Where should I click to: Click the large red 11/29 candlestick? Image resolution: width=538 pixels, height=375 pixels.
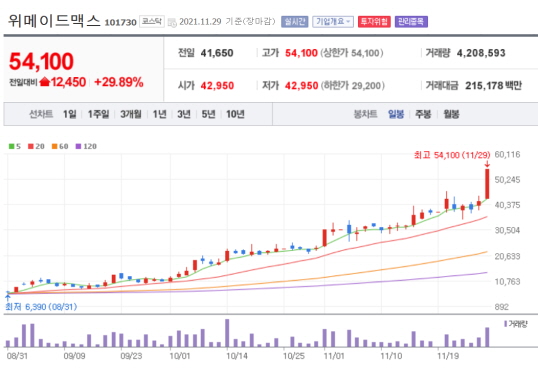click(x=487, y=184)
